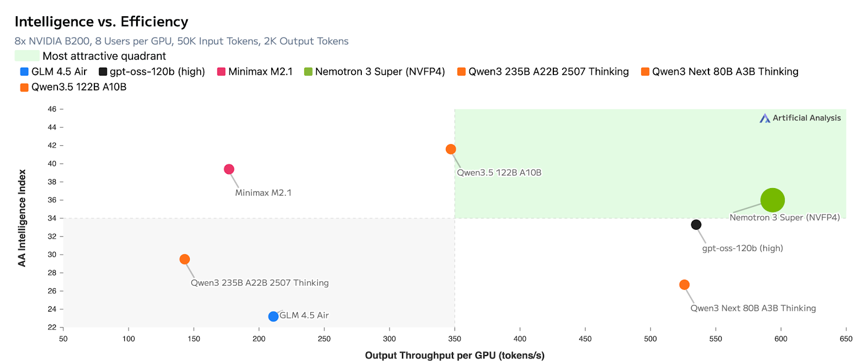
Task: Click the black gpt-oss-120b data point in chart
Action: pos(696,224)
